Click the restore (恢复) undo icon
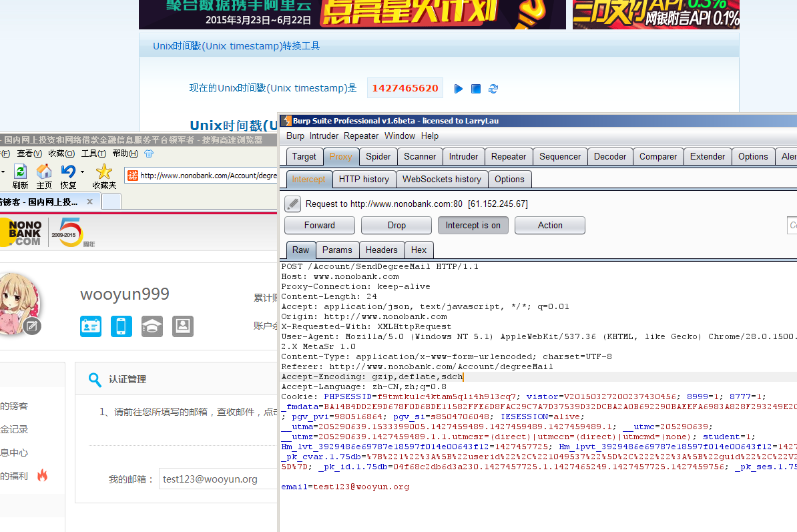Image resolution: width=797 pixels, height=532 pixels. tap(68, 172)
